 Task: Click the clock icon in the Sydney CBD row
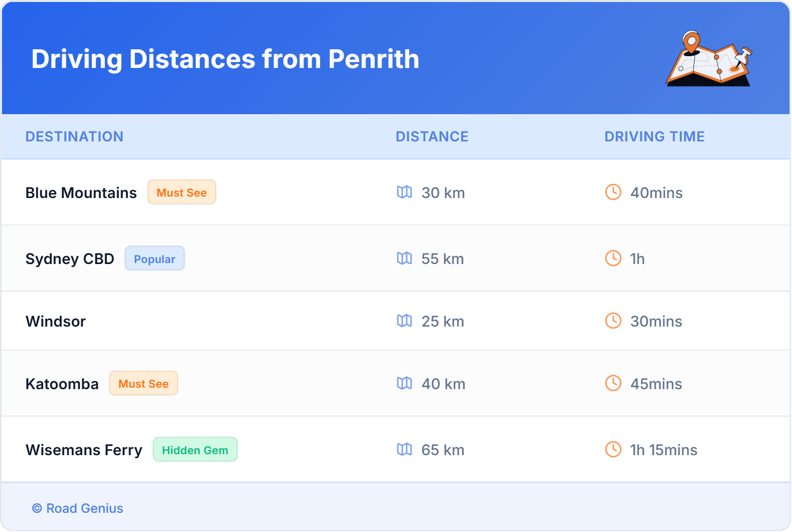[x=613, y=259]
